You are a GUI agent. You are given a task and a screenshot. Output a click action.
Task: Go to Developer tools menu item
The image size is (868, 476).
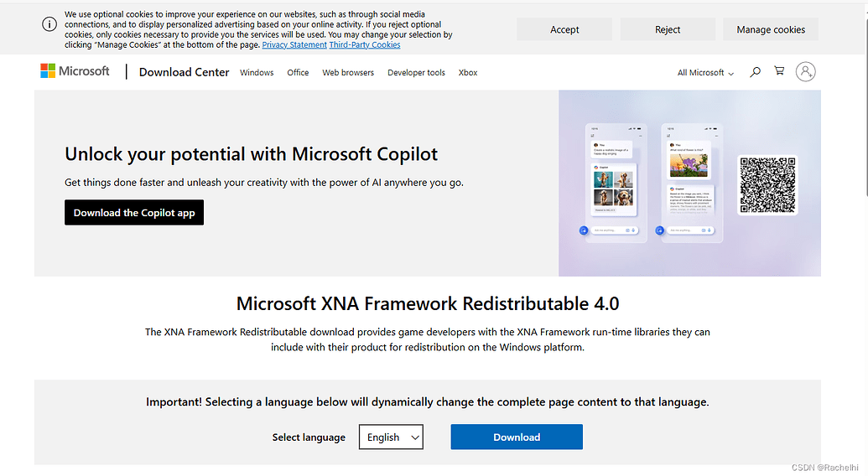tap(416, 73)
